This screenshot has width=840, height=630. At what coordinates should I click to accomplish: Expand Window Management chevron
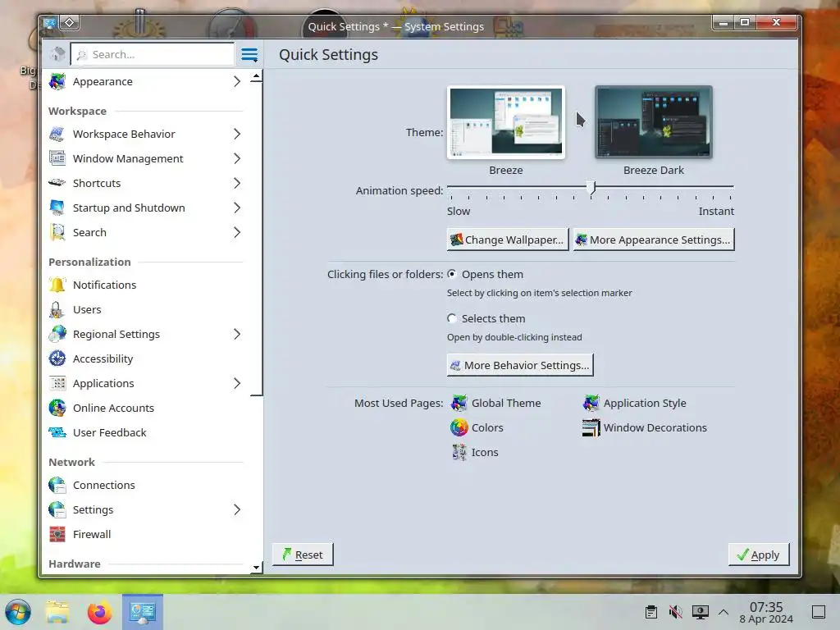click(237, 158)
